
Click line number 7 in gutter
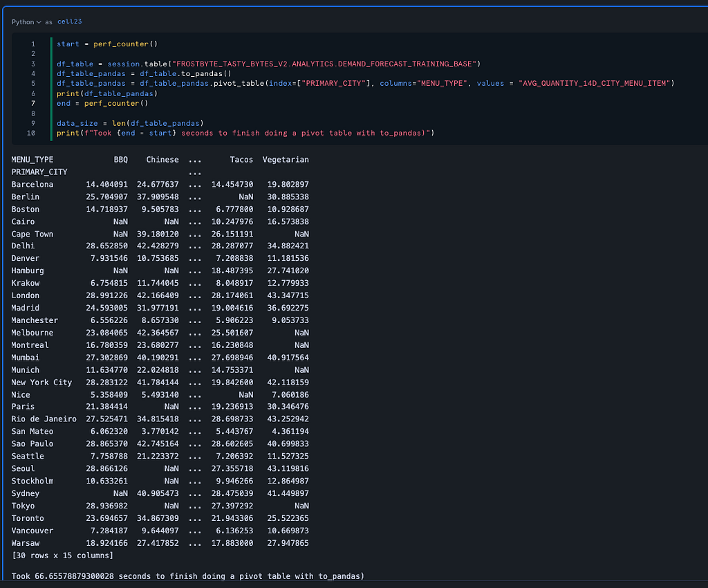[x=33, y=104]
